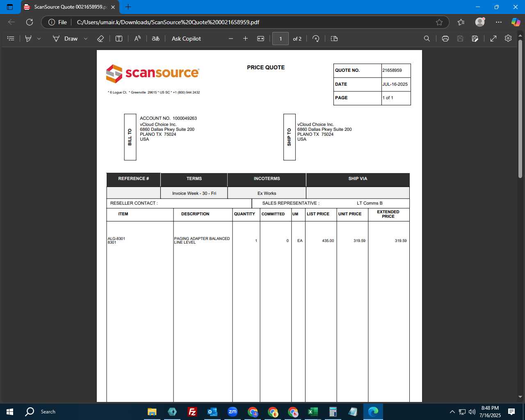Screen dimensions: 525x420
Task: Click the browser Back arrow
Action: (11, 22)
